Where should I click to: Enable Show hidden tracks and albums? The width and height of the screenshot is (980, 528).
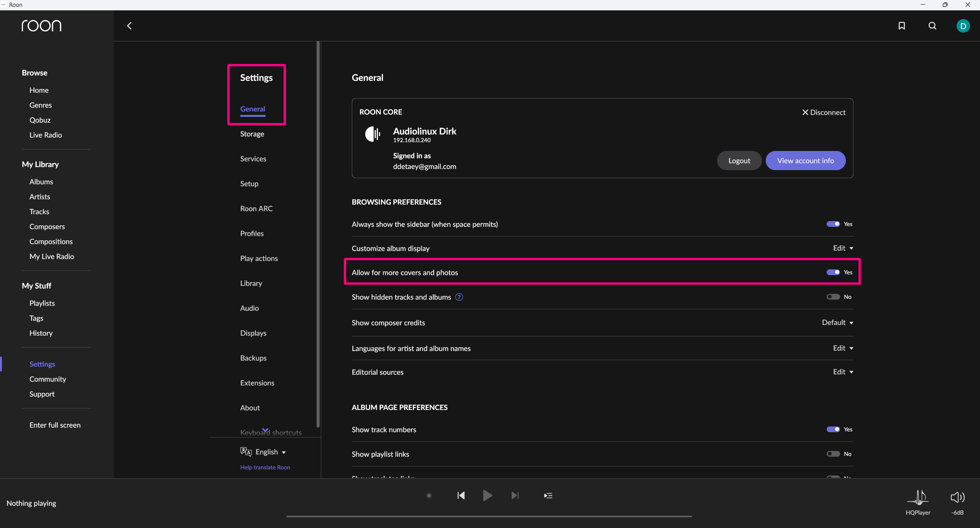[x=833, y=297]
